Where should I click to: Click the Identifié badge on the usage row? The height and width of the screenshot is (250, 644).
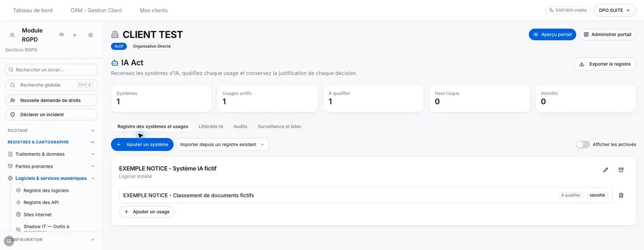pyautogui.click(x=597, y=195)
